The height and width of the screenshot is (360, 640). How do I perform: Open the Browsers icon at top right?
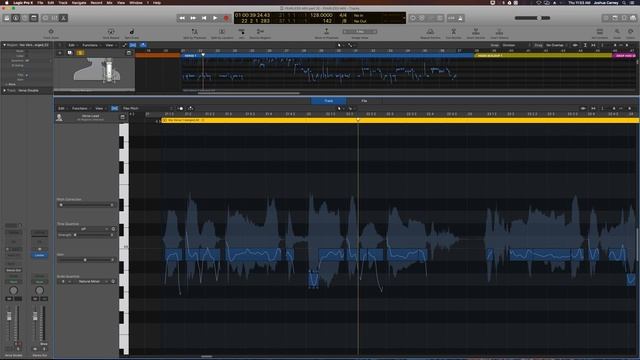point(633,18)
